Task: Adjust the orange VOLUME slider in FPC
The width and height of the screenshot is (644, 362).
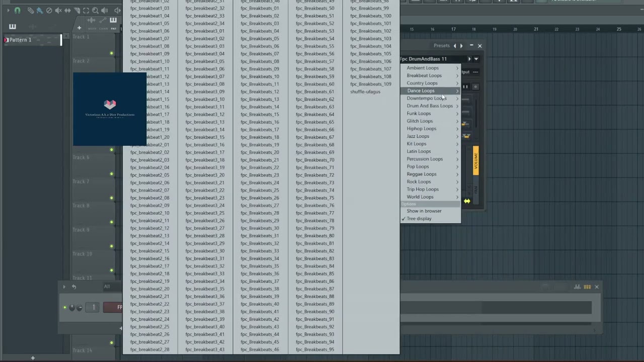Action: click(475, 161)
